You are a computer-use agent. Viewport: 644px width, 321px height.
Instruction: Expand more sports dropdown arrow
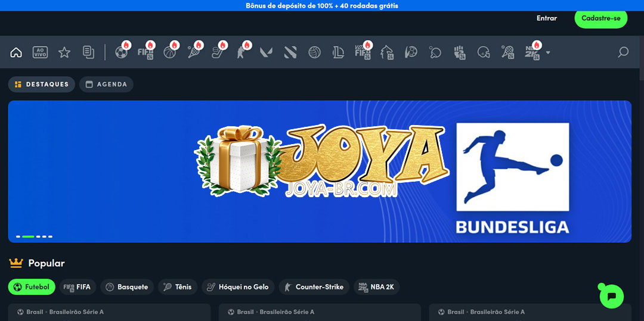(548, 52)
